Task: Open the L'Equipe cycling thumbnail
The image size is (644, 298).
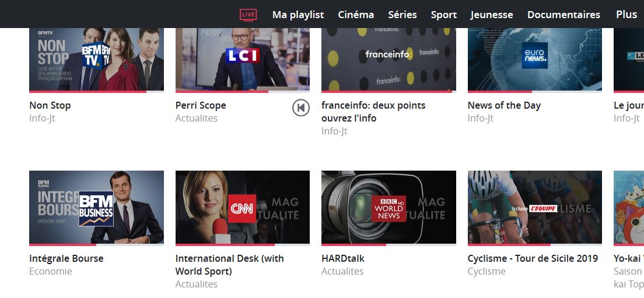Action: 535,207
